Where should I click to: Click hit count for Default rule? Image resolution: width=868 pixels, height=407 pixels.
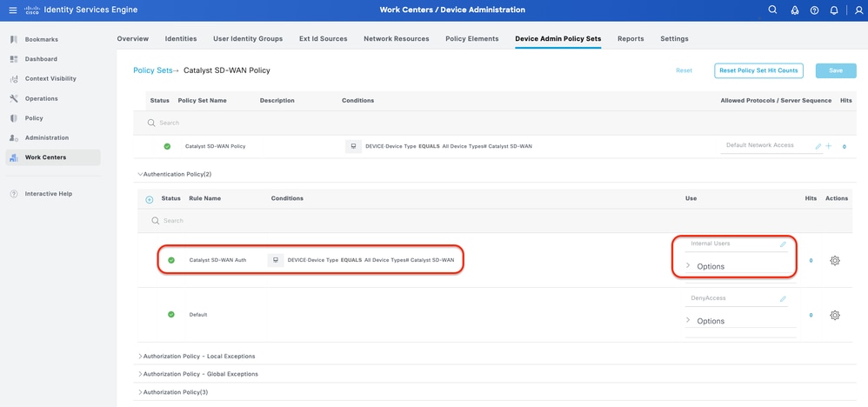coord(811,315)
